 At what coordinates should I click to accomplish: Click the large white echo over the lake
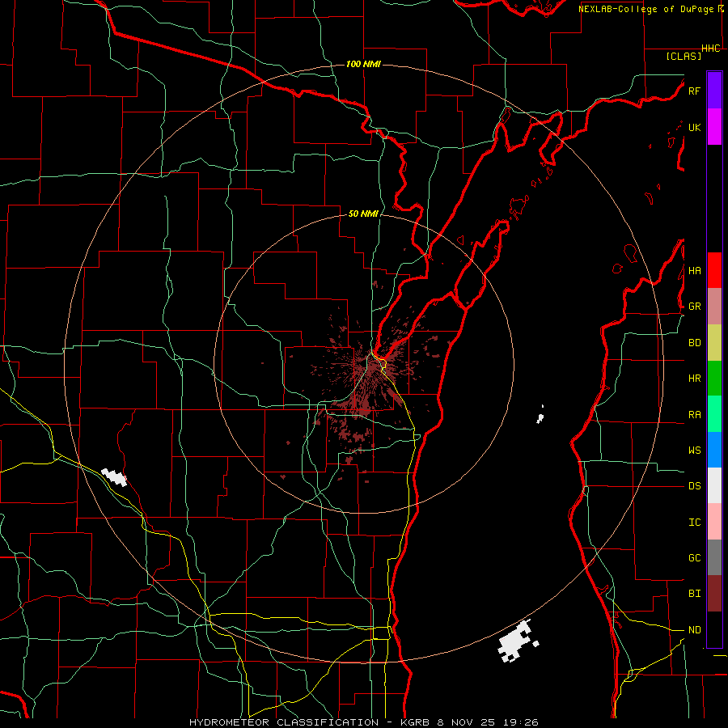click(x=517, y=641)
